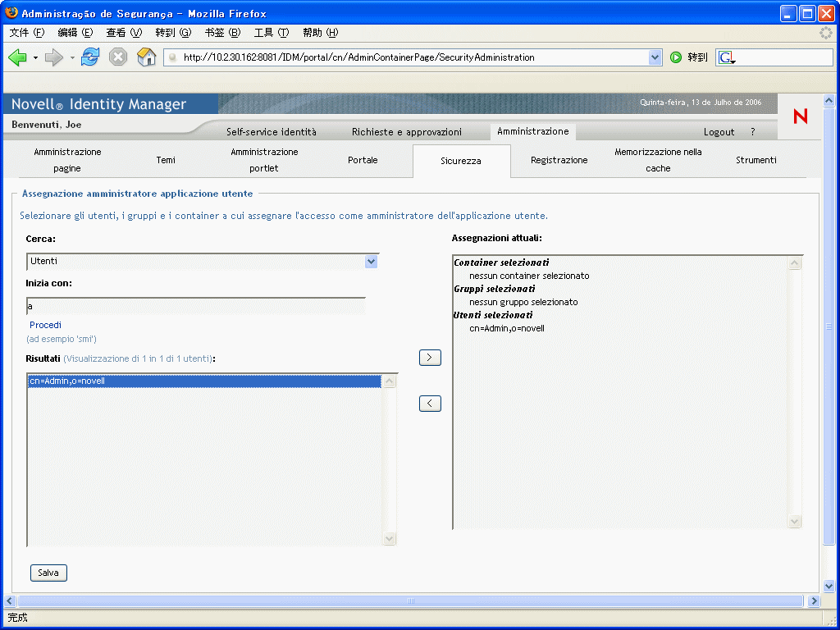The width and height of the screenshot is (840, 630).
Task: Click the green Back arrow icon
Action: (x=18, y=57)
